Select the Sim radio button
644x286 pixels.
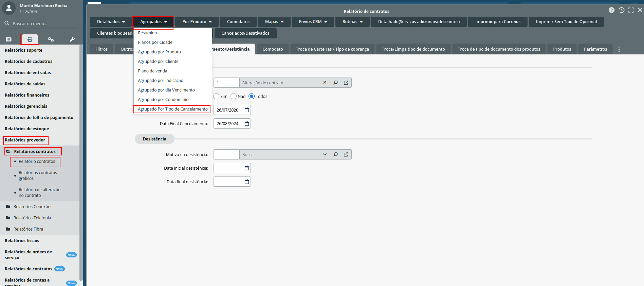pos(216,96)
